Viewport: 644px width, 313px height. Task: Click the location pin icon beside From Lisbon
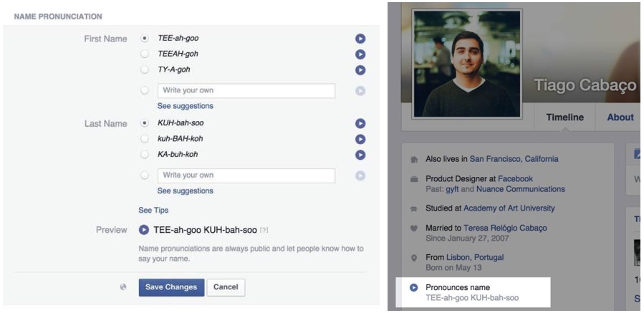[414, 258]
